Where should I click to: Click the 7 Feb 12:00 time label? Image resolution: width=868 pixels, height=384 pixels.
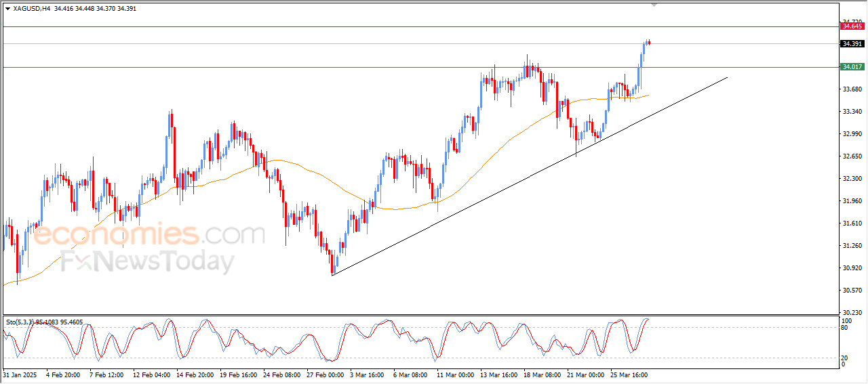coord(106,374)
